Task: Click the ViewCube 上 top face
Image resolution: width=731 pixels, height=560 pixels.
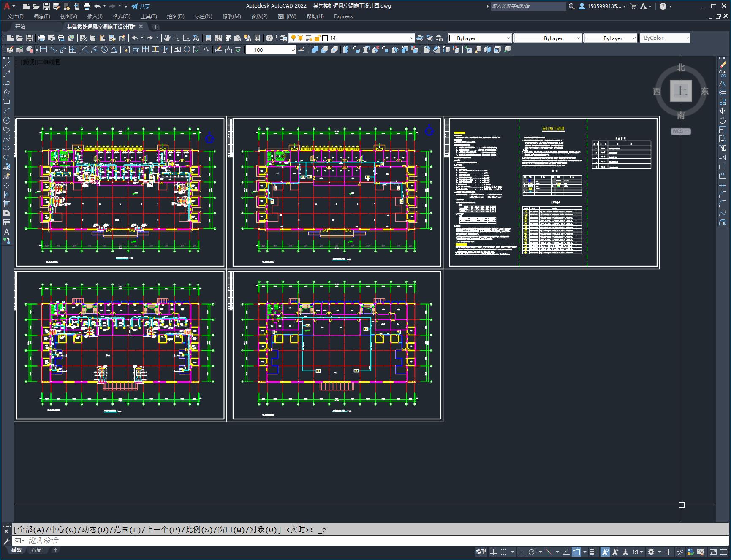Action: (x=681, y=91)
